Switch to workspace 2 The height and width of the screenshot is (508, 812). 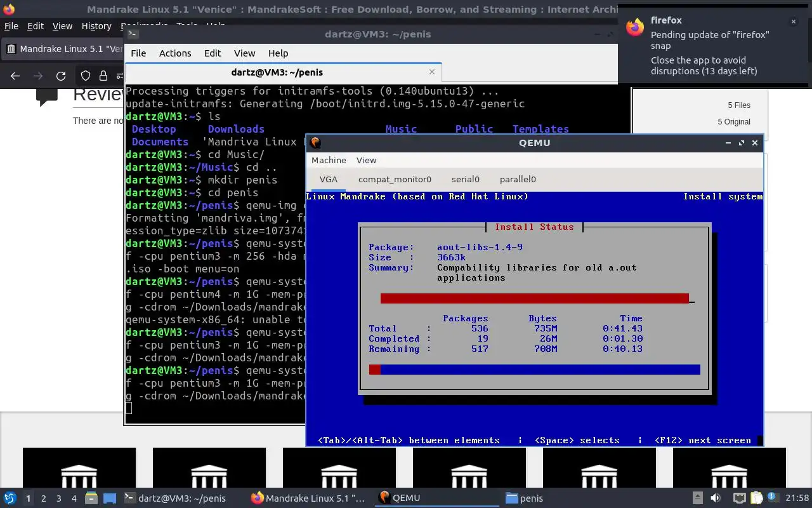44,498
